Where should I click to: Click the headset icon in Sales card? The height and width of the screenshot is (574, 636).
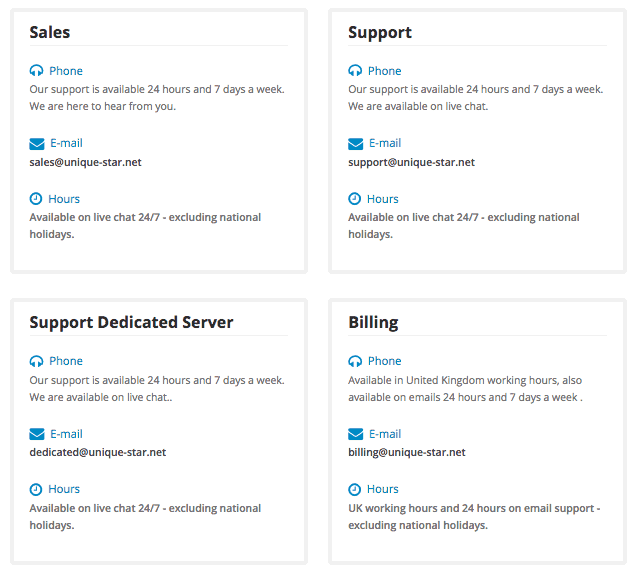pos(37,71)
